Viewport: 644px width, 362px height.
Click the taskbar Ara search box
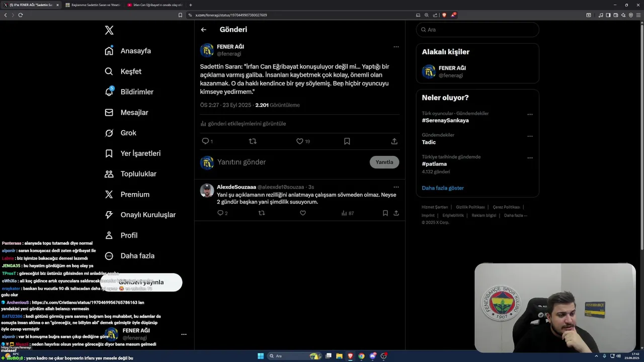(294, 356)
